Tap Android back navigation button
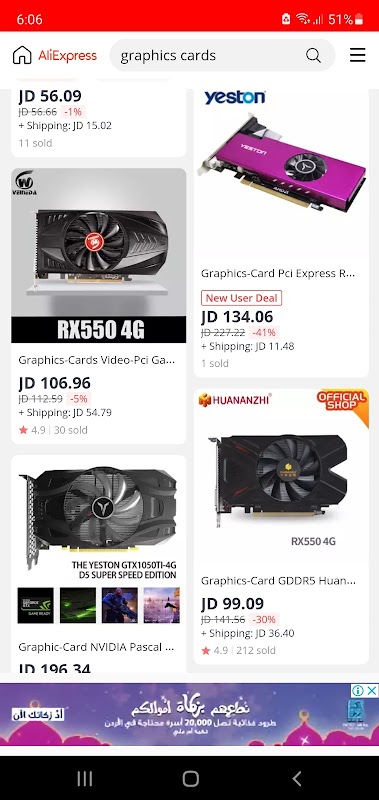Viewport: 379px width, 800px height. point(297,779)
